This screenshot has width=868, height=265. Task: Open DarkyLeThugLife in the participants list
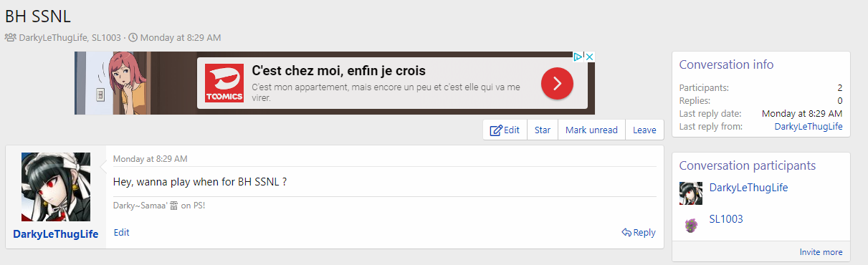pos(748,188)
